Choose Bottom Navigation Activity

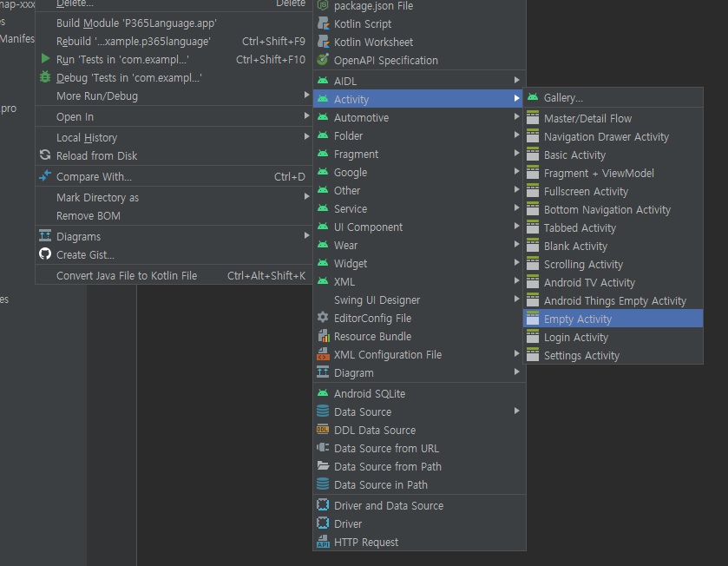(x=613, y=209)
